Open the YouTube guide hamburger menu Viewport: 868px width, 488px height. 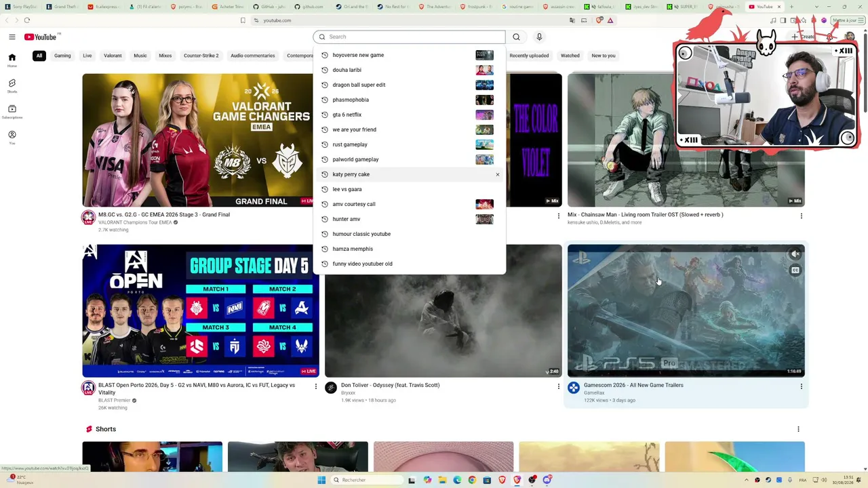12,37
